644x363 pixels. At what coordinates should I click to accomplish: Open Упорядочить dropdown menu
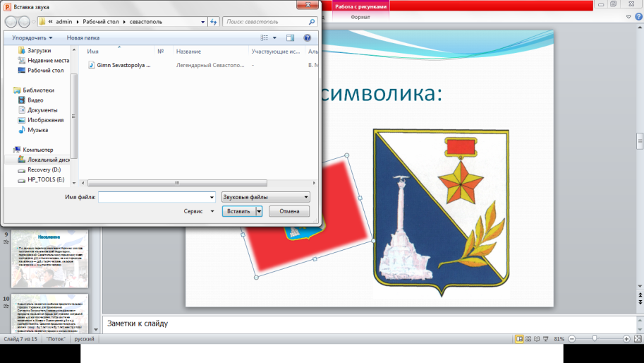32,38
